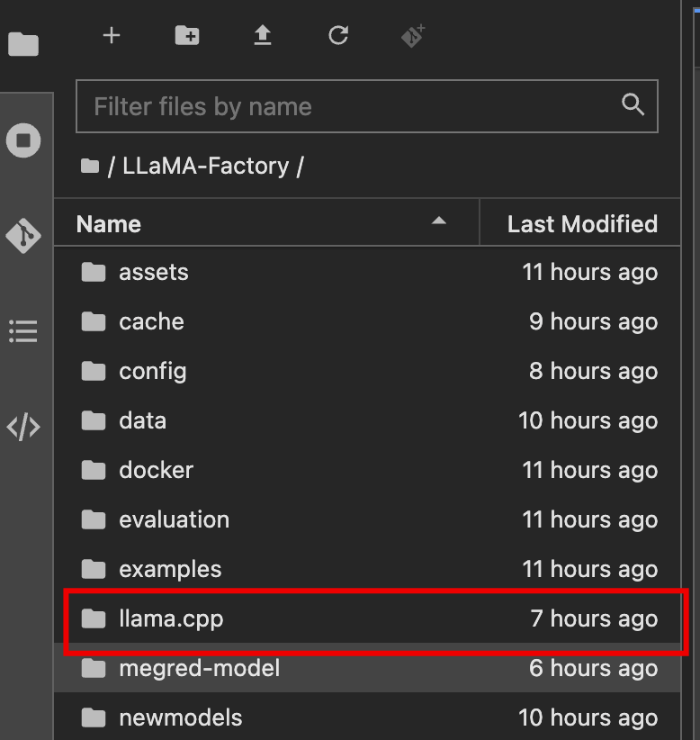Open the File Browser sidebar tab
Viewport: 700px width, 740px height.
(x=23, y=43)
